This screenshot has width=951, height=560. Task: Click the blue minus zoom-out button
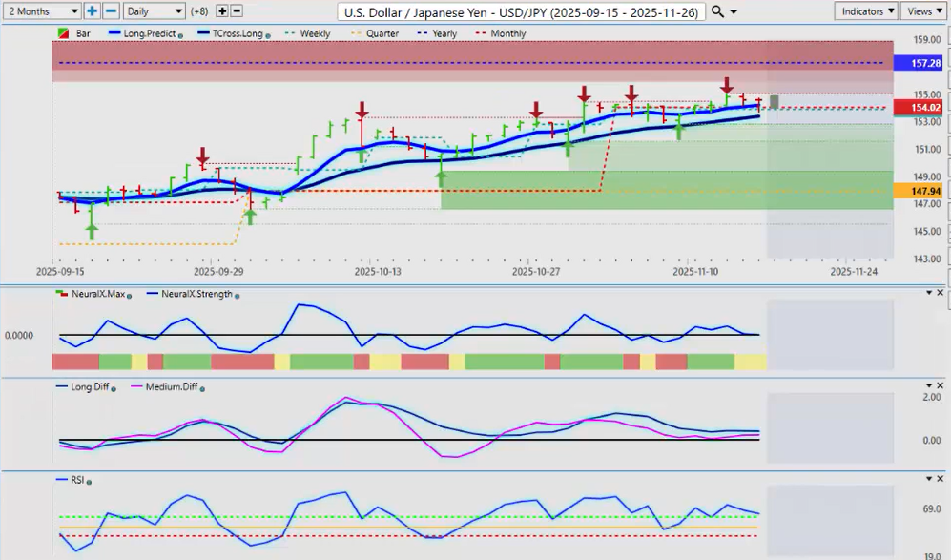[111, 10]
